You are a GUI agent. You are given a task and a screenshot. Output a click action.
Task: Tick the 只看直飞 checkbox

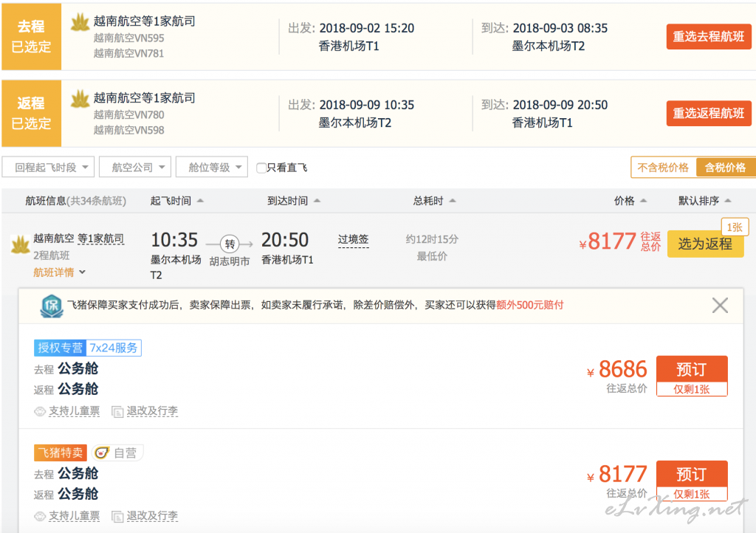(x=261, y=168)
